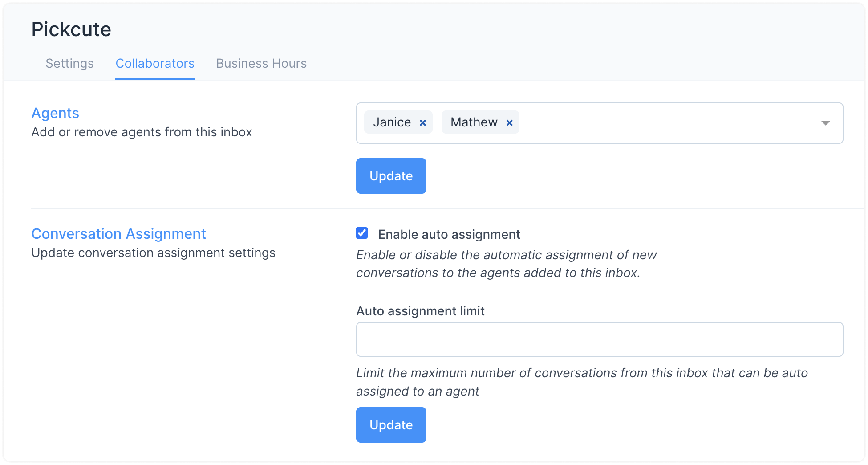Viewport: 868px width, 465px height.
Task: Click the Conversation Assignment heading
Action: point(118,234)
